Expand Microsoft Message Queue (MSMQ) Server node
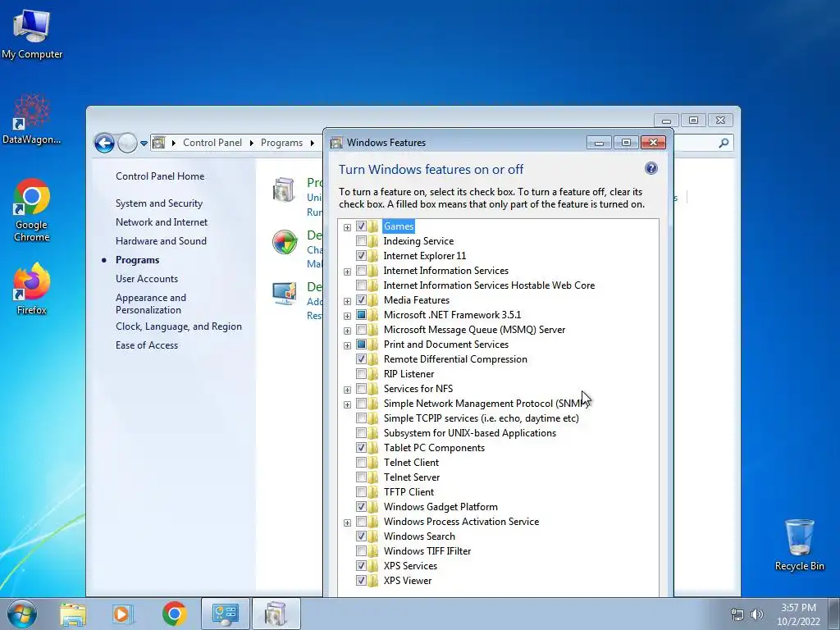 [x=347, y=331]
